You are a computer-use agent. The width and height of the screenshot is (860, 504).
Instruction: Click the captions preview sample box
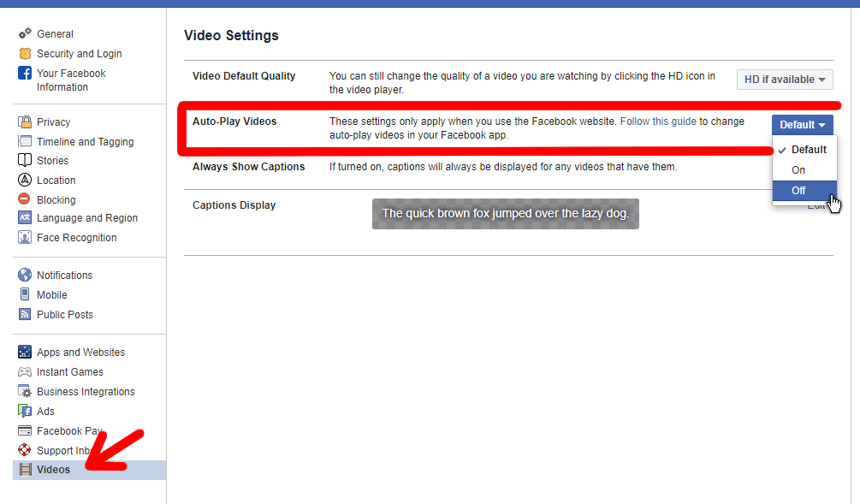(505, 214)
